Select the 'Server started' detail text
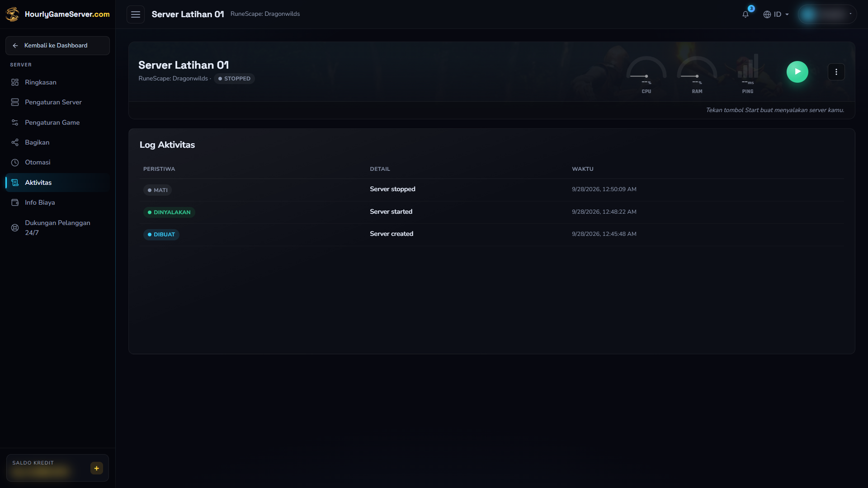 point(391,211)
